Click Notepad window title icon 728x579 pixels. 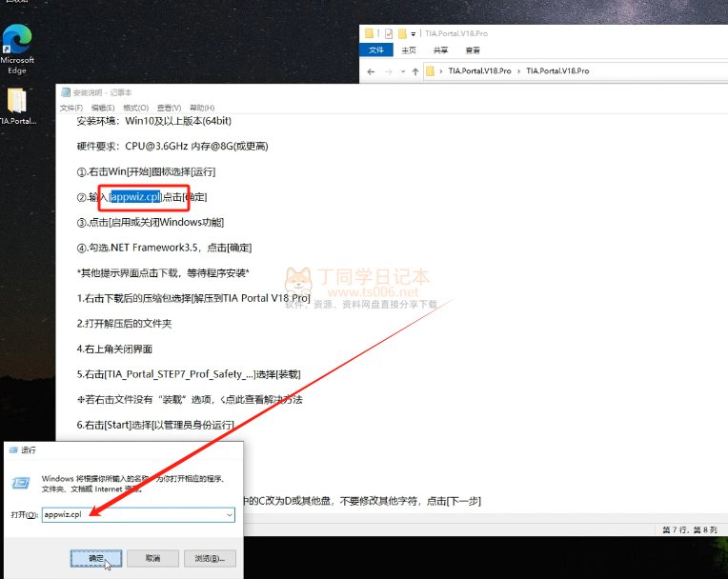[x=66, y=92]
